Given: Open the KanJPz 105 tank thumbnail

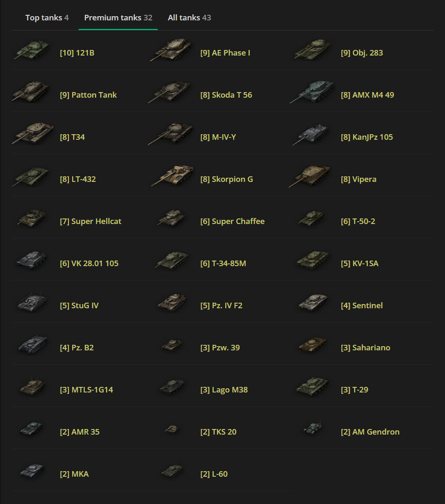Looking at the screenshot, I should click(x=311, y=134).
